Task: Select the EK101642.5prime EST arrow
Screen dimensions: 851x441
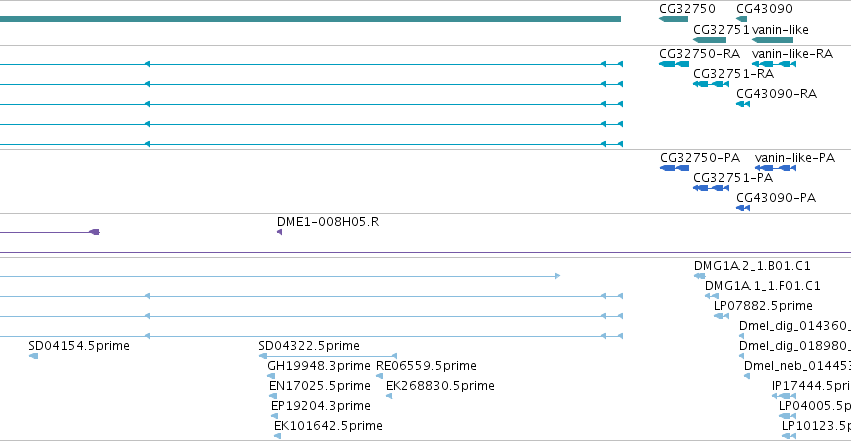Action: pos(278,436)
